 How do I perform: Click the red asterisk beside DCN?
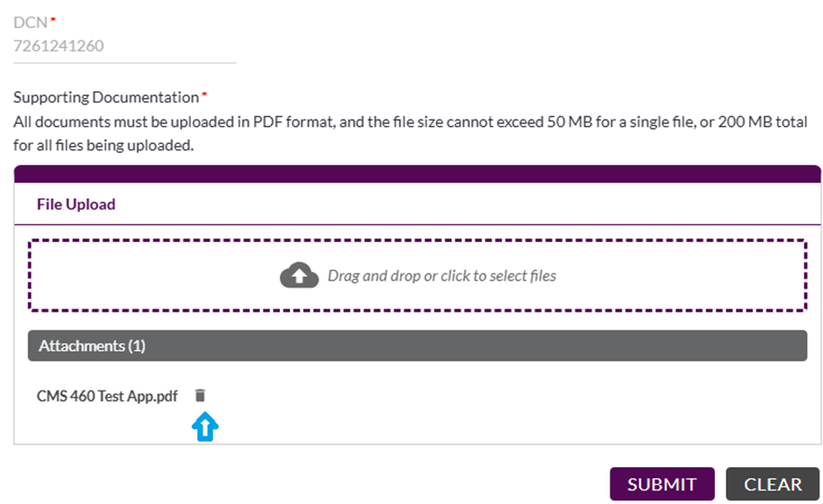tap(53, 19)
